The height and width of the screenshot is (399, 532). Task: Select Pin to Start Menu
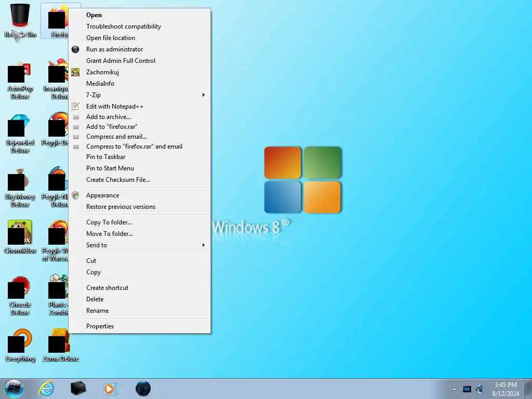pyautogui.click(x=140, y=168)
